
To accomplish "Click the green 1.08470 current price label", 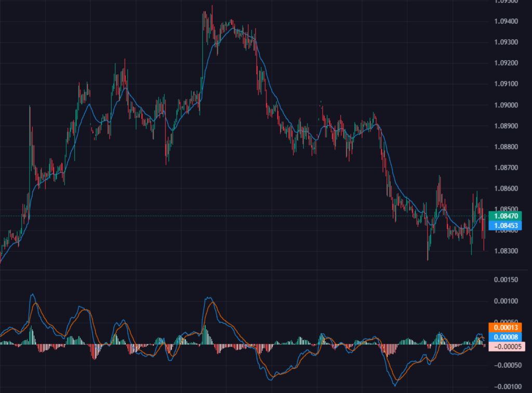I will (507, 215).
